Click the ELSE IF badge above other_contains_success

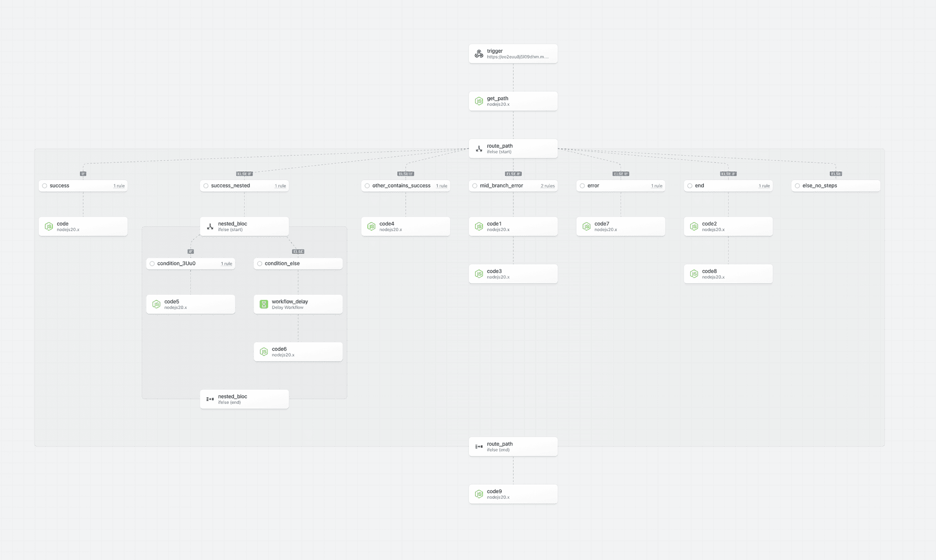[406, 174]
